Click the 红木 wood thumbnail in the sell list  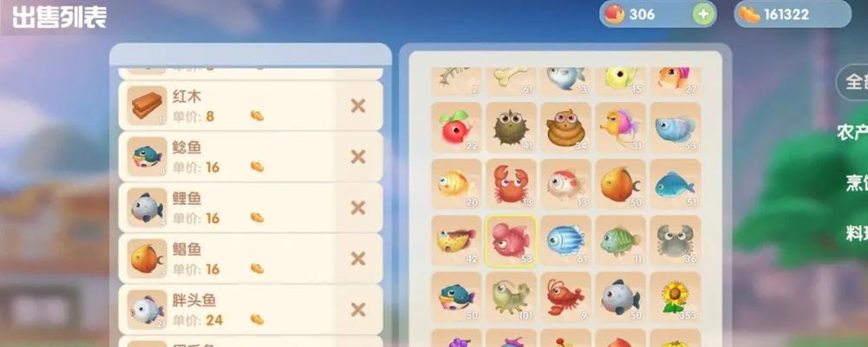[147, 106]
